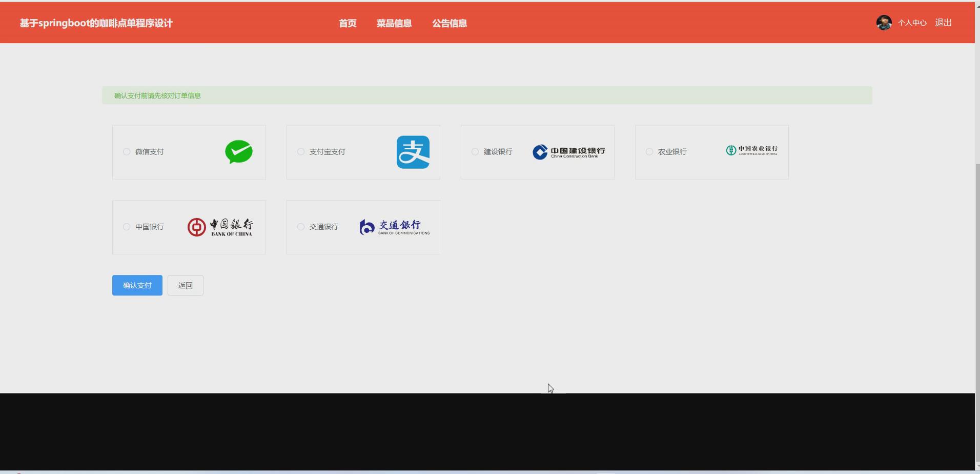
Task: Click the 返回 button
Action: click(186, 285)
